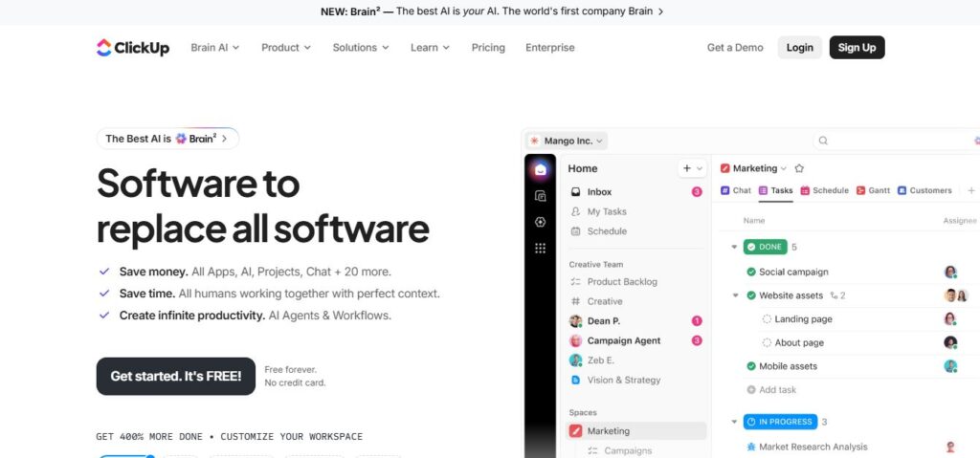
Task: Click the Social campaign assignee avatar
Action: tap(950, 272)
